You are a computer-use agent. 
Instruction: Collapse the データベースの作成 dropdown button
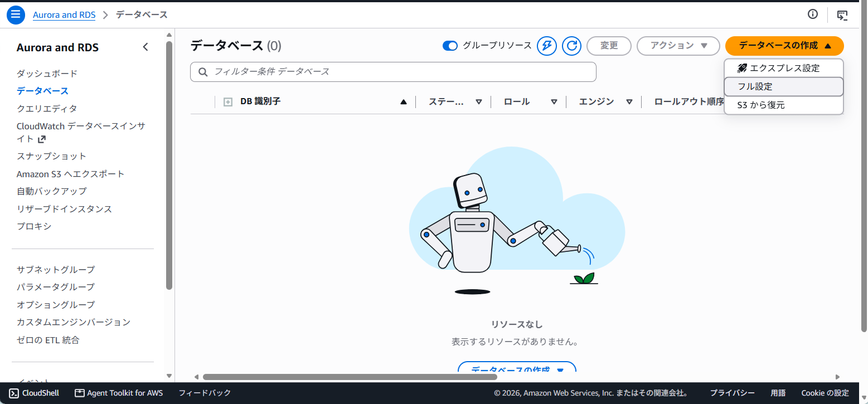click(x=784, y=46)
